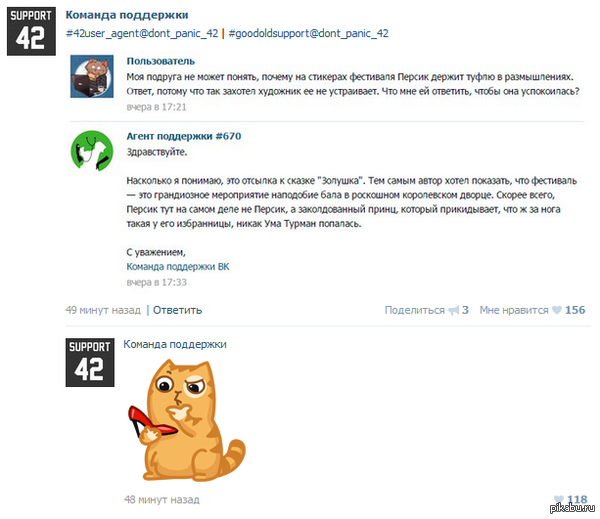Screen dimensions: 600x519
Task: Open the Support 42 avatar at top
Action: pyautogui.click(x=31, y=31)
